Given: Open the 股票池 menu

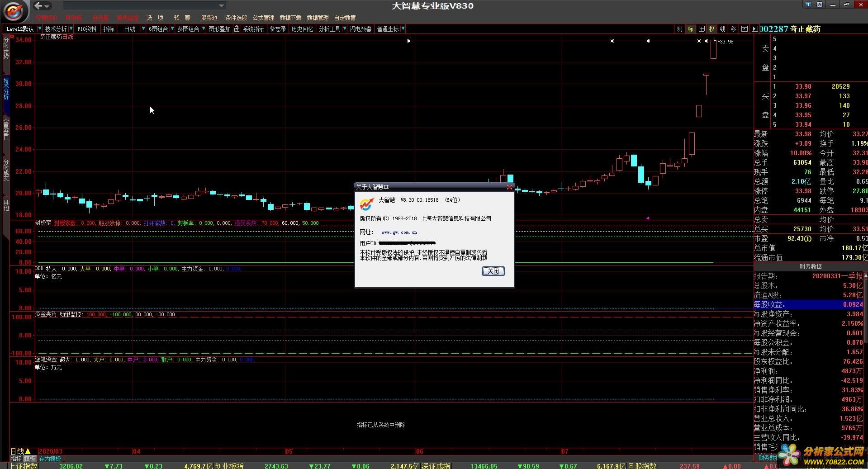Looking at the screenshot, I should click(x=209, y=18).
